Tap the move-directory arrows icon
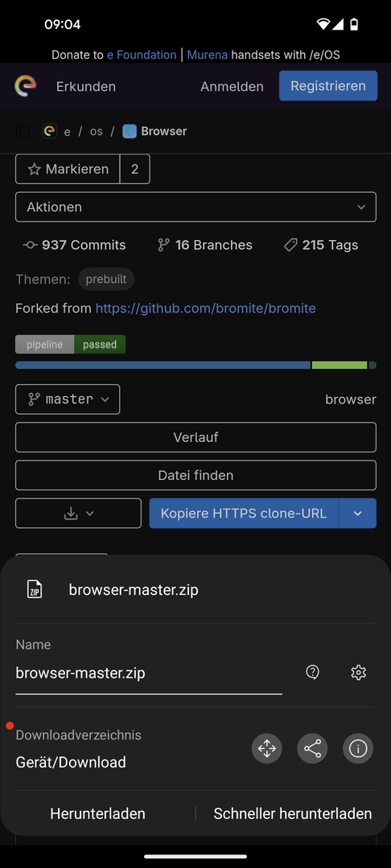 267,749
